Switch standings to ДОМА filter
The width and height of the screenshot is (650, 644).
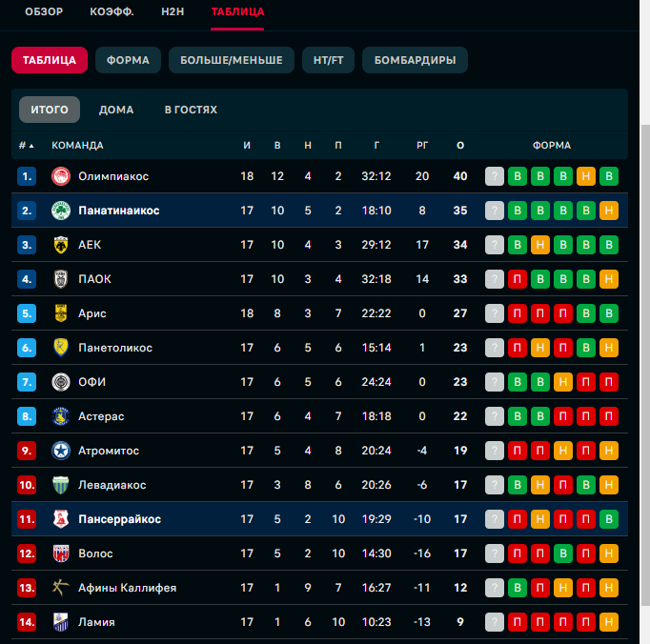point(116,110)
